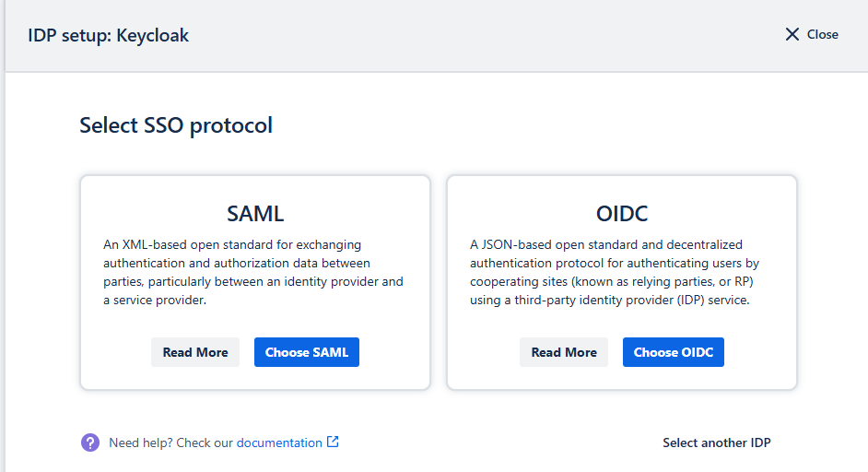Click the OIDC card heading
This screenshot has width=868, height=472.
pos(622,213)
